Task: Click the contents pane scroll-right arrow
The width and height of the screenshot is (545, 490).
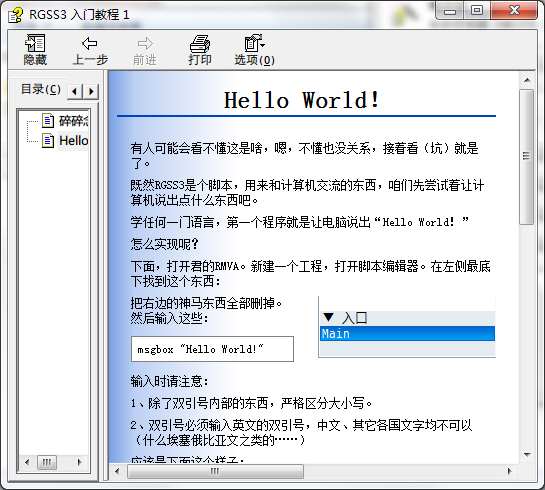Action: point(80,462)
